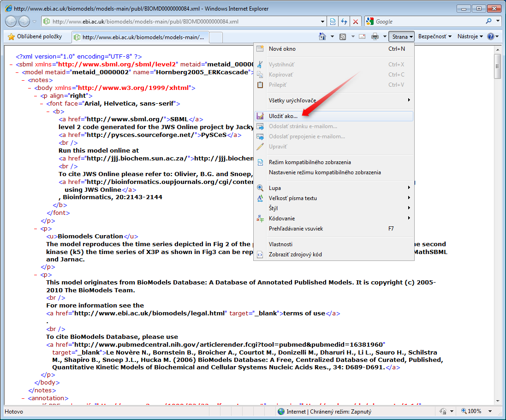Go forward with the Forward arrow button
This screenshot has height=420, width=506.
click(x=24, y=22)
